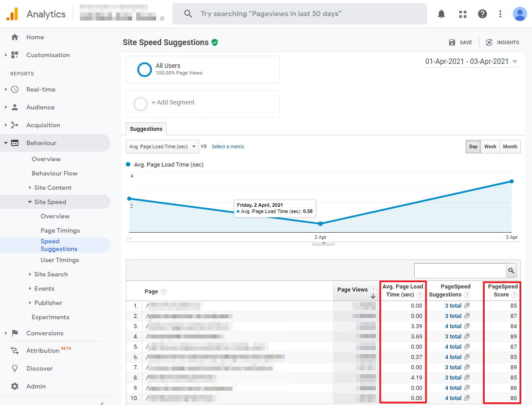Screen dimensions: 532x405
Task: Open the external link icon next to first '3 total'
Action: pyautogui.click(x=466, y=305)
